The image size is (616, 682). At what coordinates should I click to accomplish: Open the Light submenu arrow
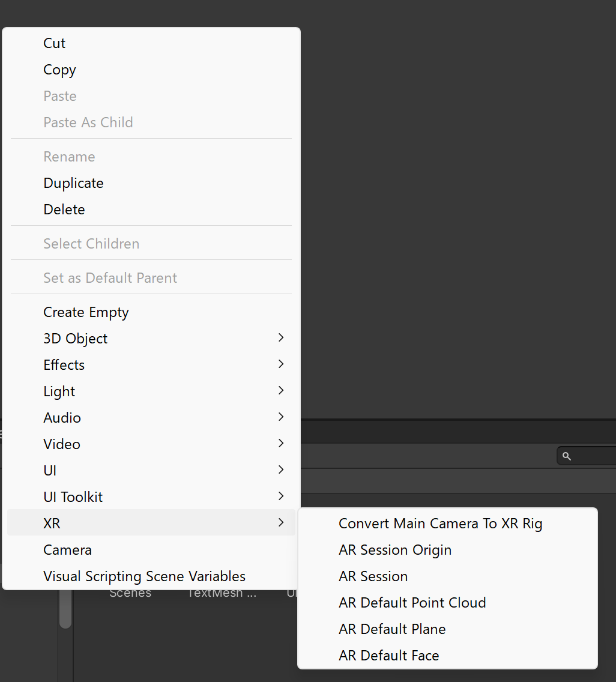coord(281,391)
